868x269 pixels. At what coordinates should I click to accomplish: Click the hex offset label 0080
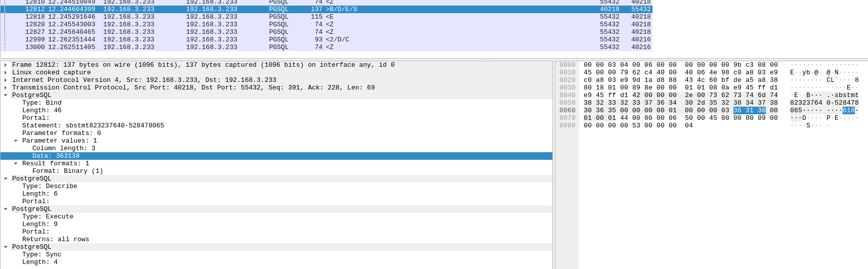coord(568,125)
